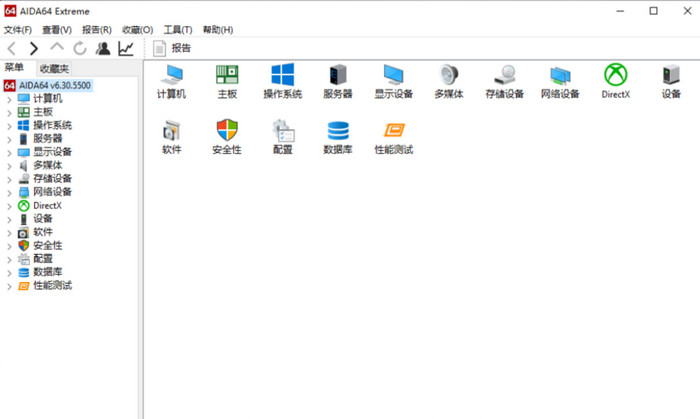Open the 查看(V) menu

[x=57, y=30]
